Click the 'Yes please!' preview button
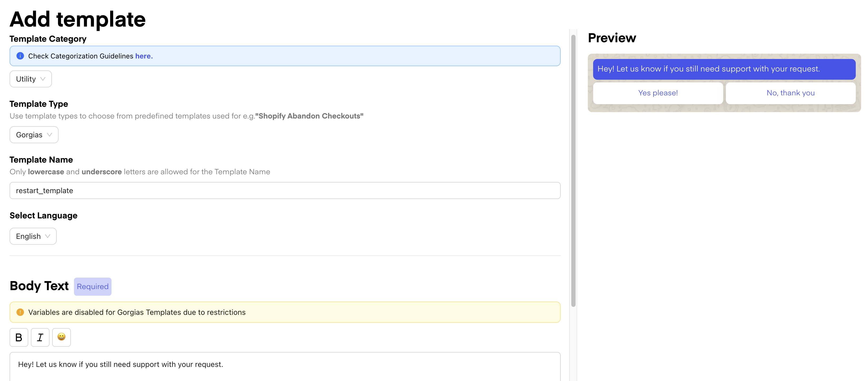 coord(658,93)
